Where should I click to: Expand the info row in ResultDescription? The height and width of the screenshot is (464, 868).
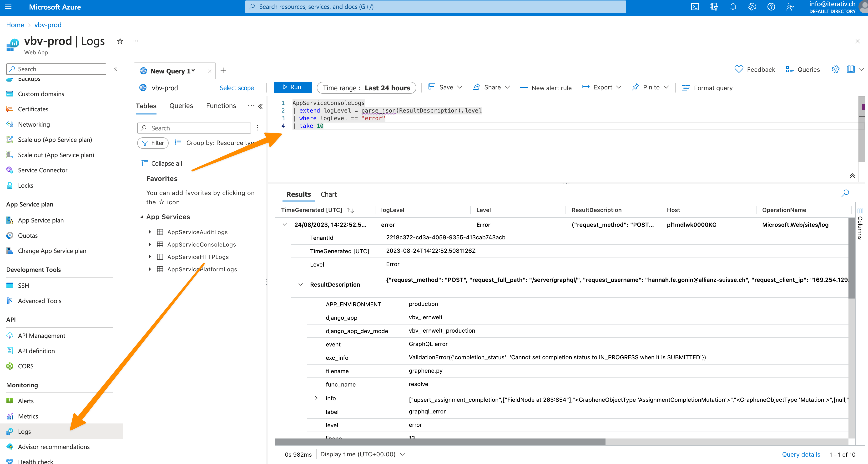[x=316, y=398]
